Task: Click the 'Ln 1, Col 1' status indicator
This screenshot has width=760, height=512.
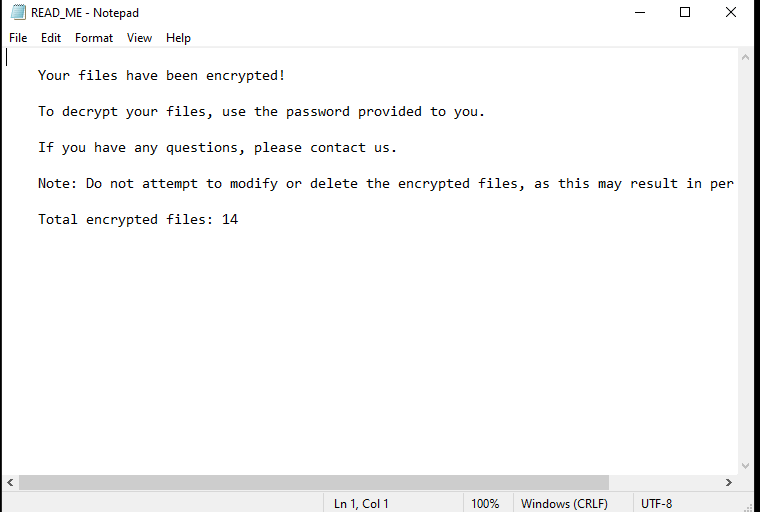Action: [361, 504]
